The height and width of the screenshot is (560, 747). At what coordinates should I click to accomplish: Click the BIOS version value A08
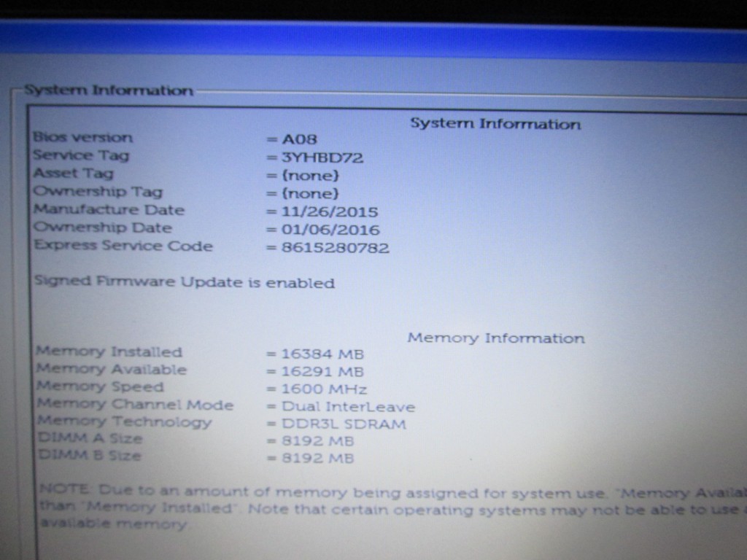tap(299, 139)
